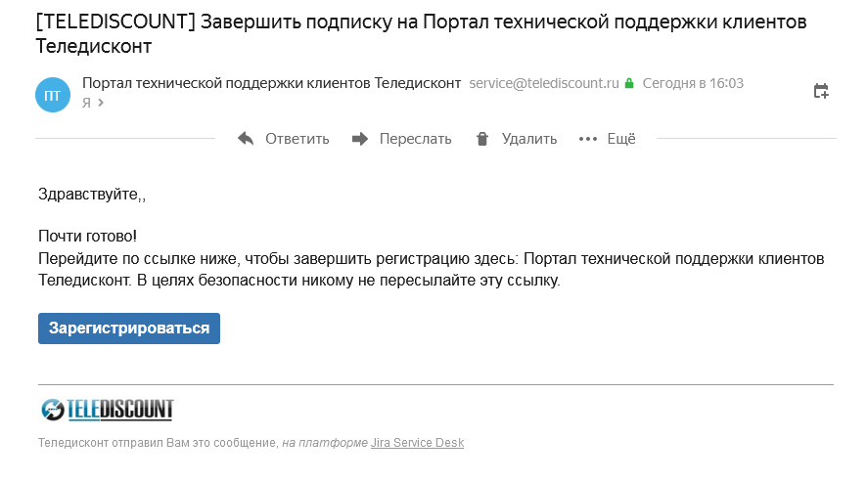868x482 pixels.
Task: Open the Ещё menu label
Action: coord(621,138)
